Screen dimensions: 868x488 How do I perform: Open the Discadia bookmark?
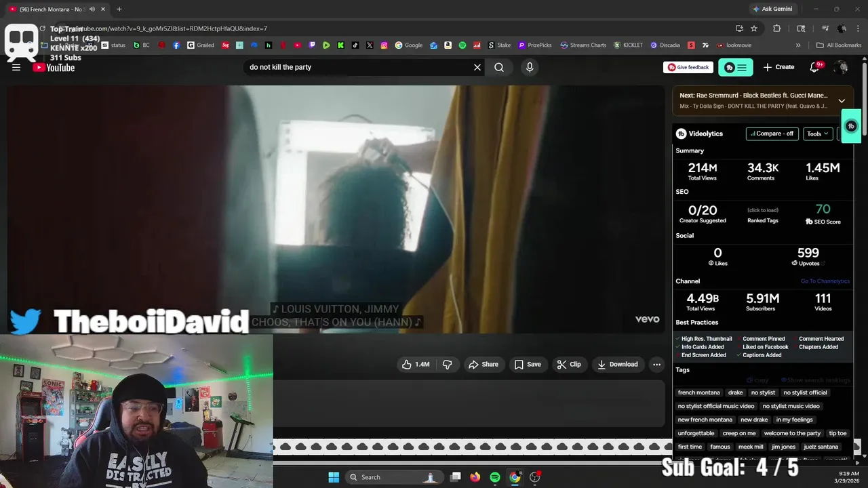pos(665,45)
